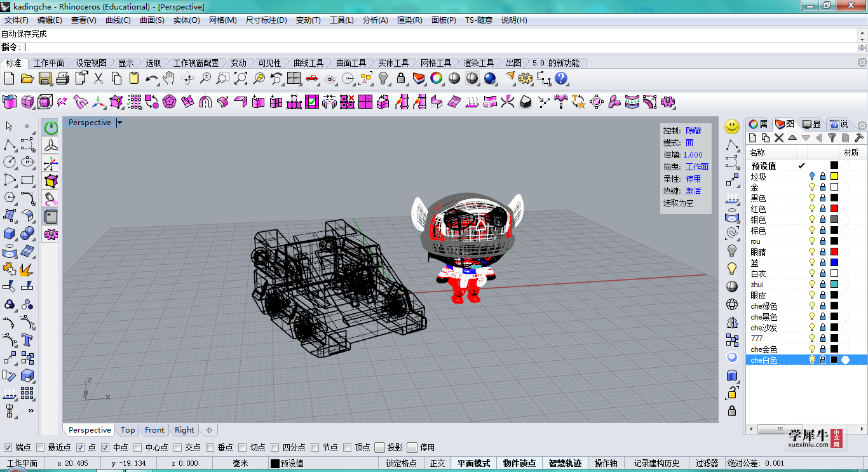This screenshot has height=472, width=868.
Task: Switch to the Right viewport tab
Action: 184,430
